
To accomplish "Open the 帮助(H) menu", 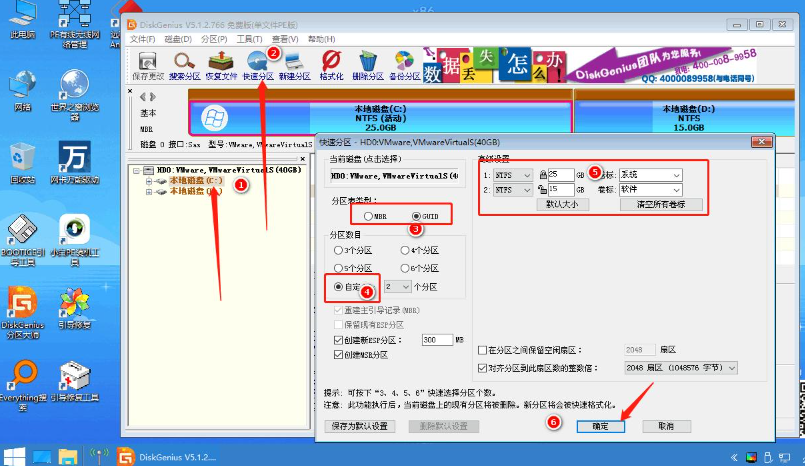I will pos(321,39).
